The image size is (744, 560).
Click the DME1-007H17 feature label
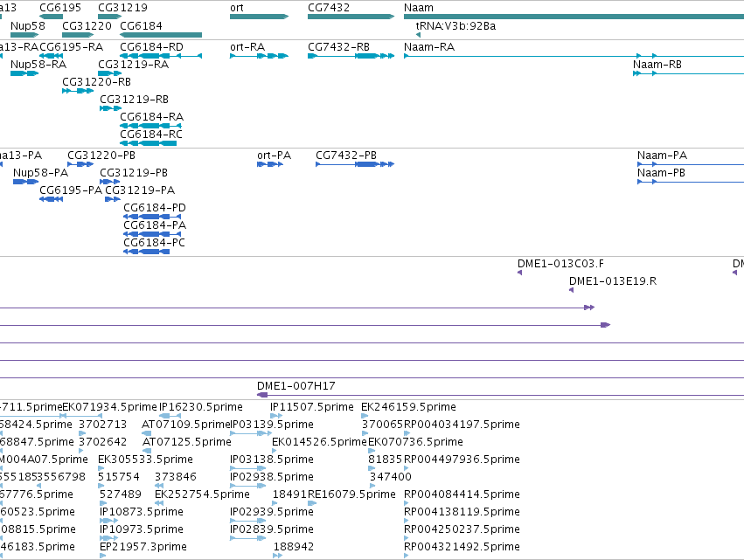(x=296, y=386)
